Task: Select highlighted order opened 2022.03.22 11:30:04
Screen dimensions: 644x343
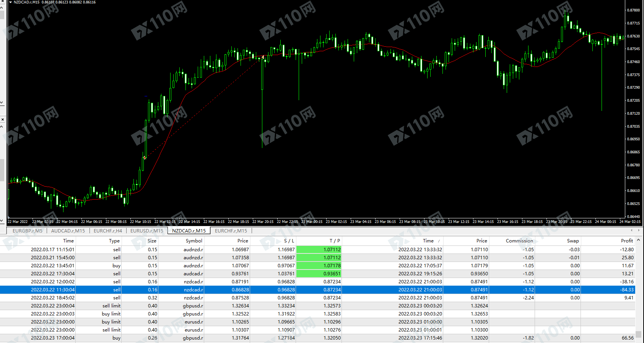Action: coord(317,289)
